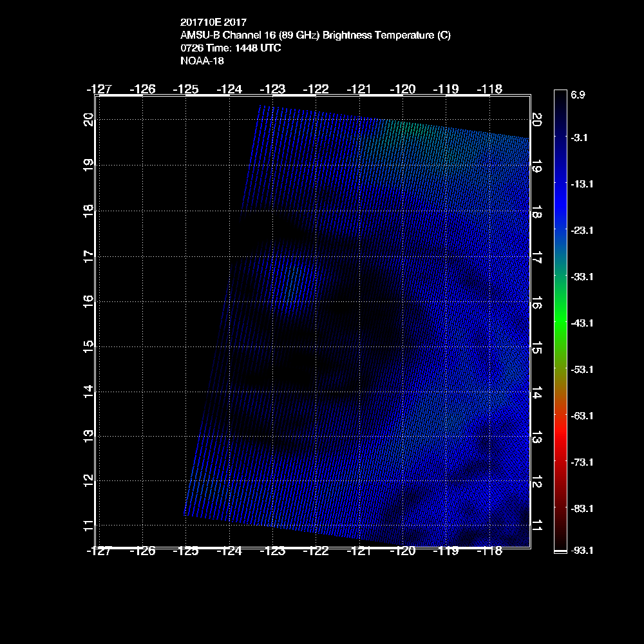Click the 16 latitude label on left axis
The image size is (644, 644).
[x=88, y=301]
